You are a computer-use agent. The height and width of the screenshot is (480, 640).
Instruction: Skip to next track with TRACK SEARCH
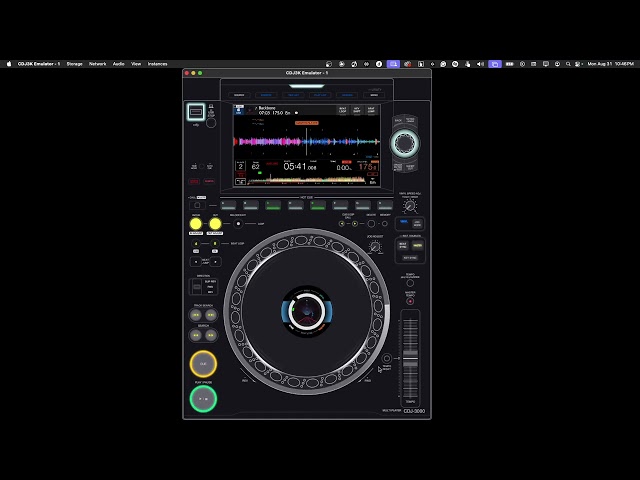(x=211, y=315)
